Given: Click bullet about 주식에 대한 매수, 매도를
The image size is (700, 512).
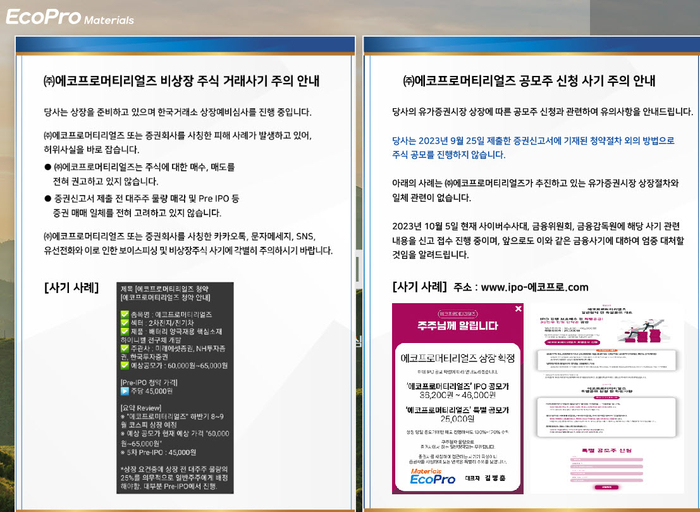Looking at the screenshot, I should (140, 174).
